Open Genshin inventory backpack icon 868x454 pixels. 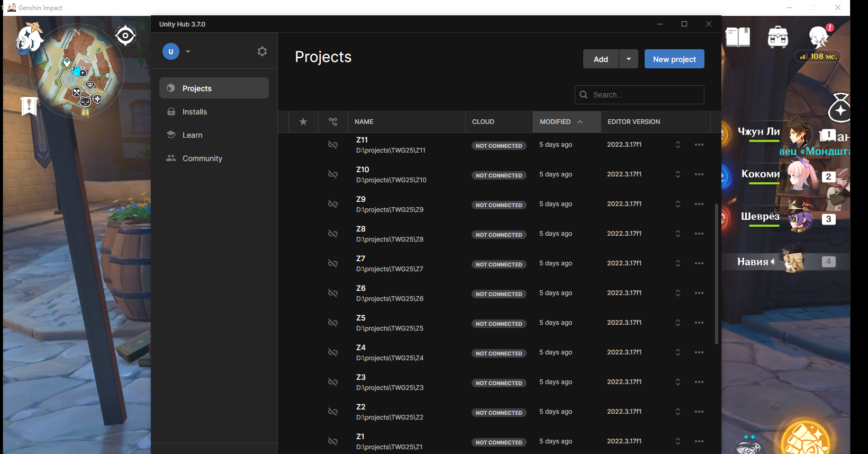tap(778, 37)
